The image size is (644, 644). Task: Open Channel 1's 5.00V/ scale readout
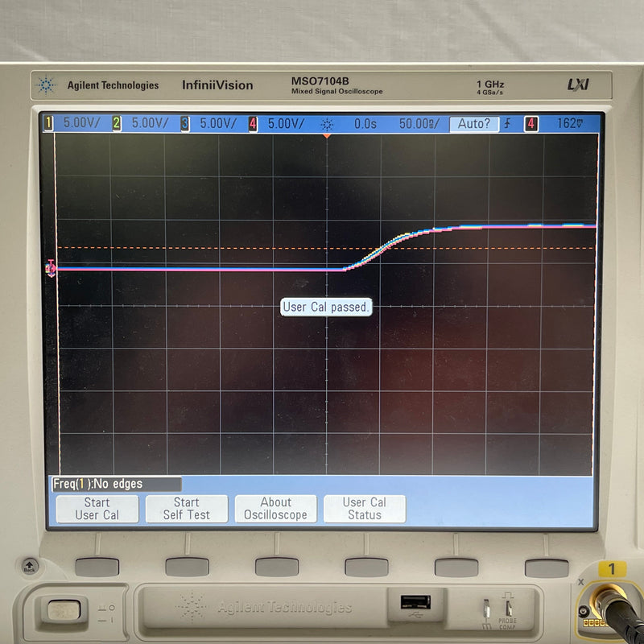(x=82, y=123)
